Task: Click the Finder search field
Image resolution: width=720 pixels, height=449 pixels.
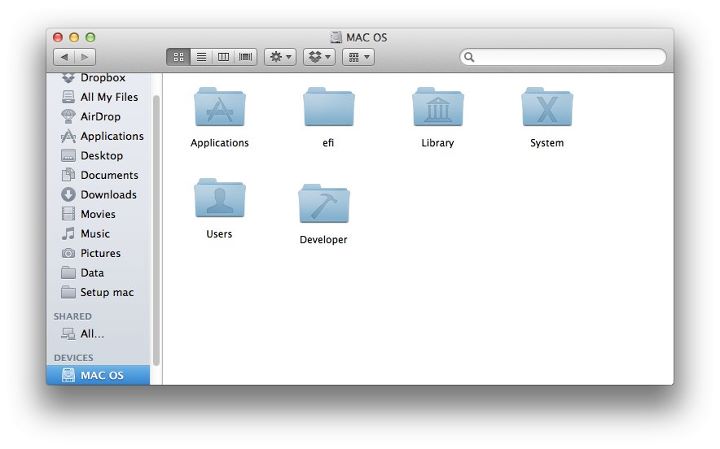Action: pos(563,57)
